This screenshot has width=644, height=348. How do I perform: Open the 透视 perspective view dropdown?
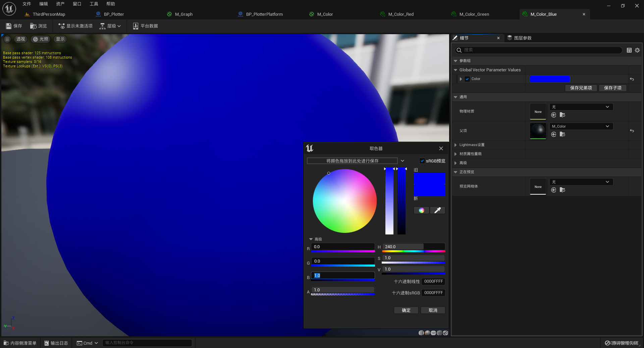pos(20,39)
